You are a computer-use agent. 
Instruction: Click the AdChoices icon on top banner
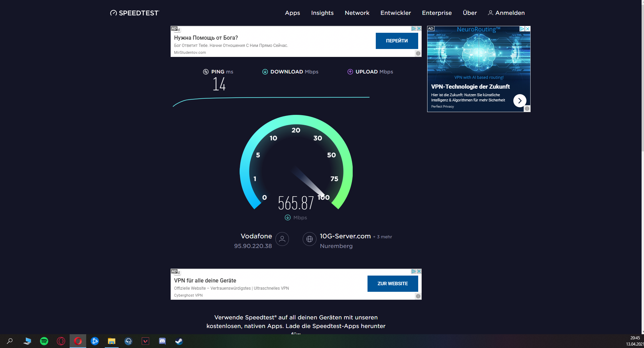(x=414, y=29)
